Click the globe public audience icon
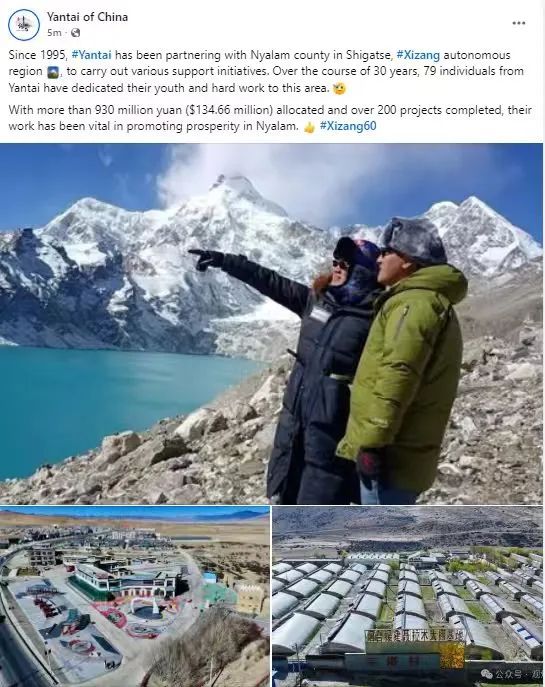This screenshot has width=545, height=687. point(75,33)
